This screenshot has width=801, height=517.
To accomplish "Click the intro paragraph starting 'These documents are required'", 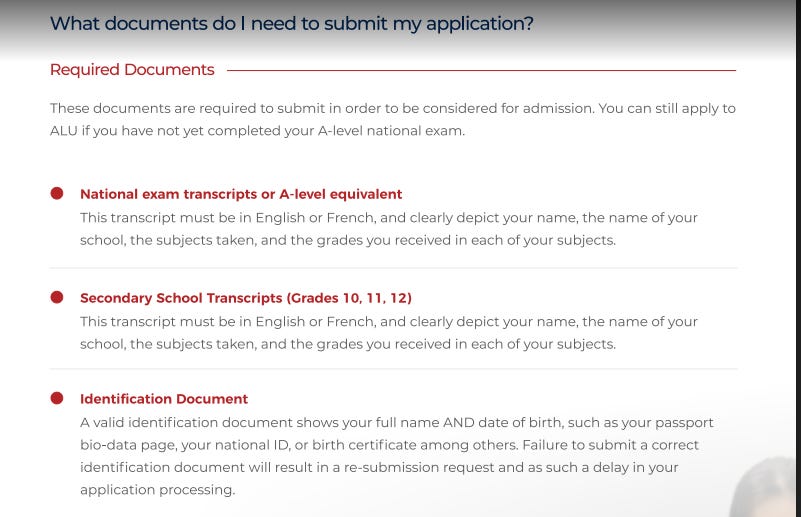I will [x=393, y=120].
